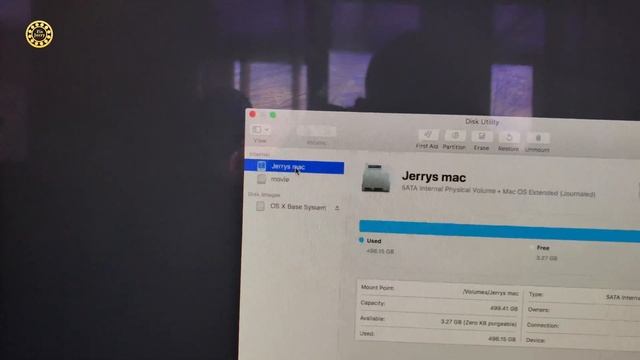The width and height of the screenshot is (640, 360).
Task: Click the Capacity value 499.41 GB
Action: click(504, 308)
